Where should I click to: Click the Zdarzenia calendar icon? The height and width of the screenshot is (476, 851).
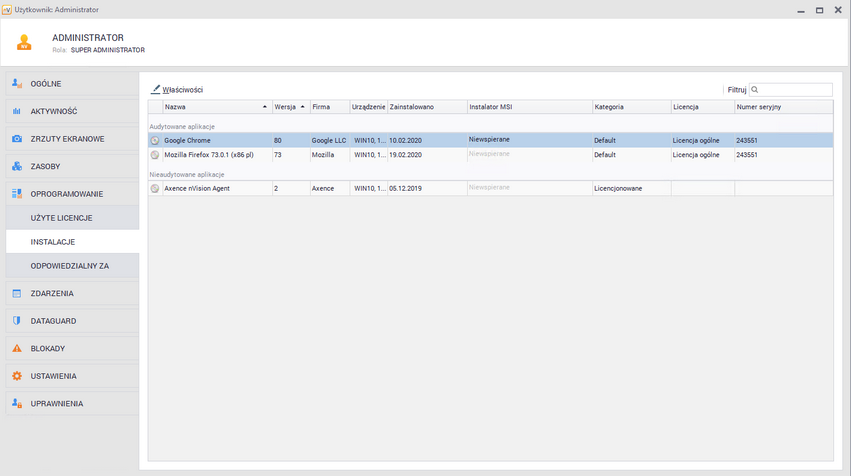17,293
